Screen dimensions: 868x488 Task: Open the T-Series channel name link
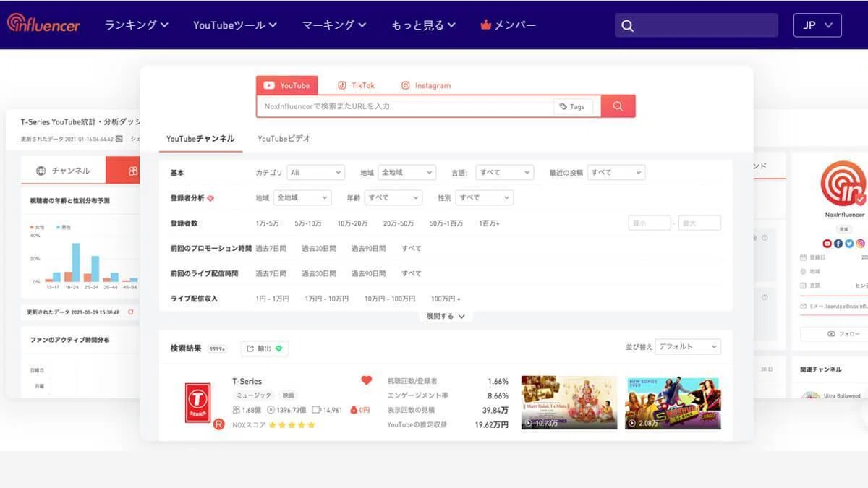pos(247,381)
